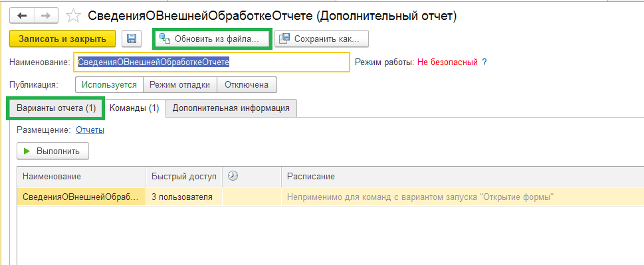Click Наименование column header
This screenshot has width=644, height=265.
coord(81,176)
